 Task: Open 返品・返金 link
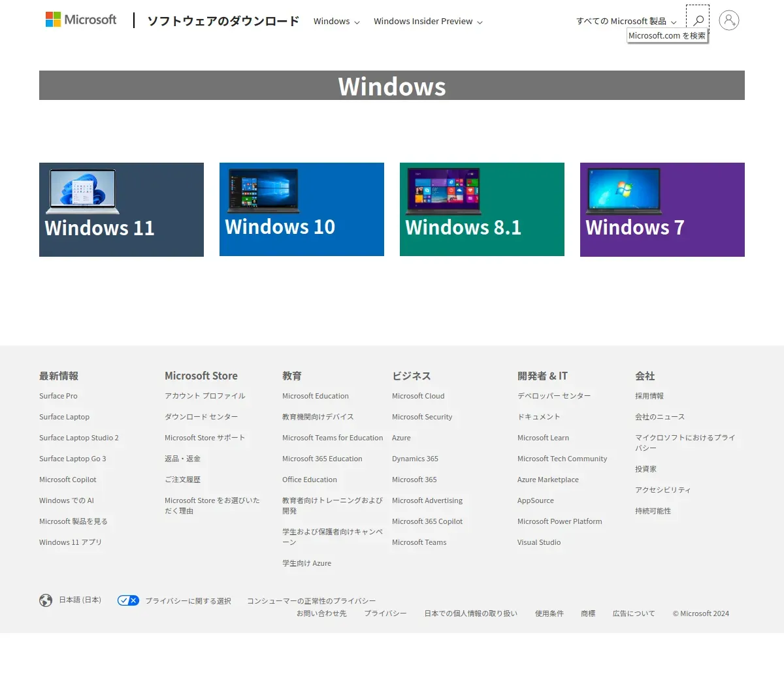pyautogui.click(x=182, y=459)
